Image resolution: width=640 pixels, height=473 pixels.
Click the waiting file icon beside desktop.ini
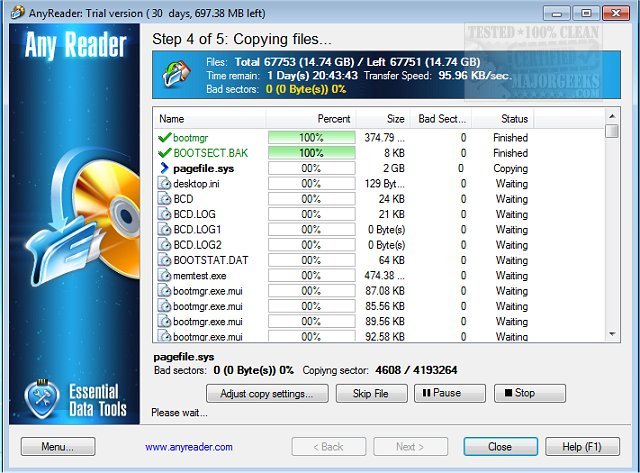[x=164, y=184]
